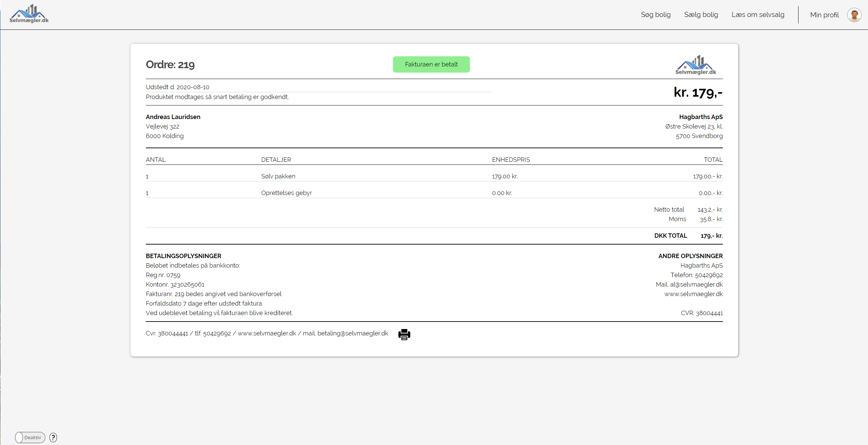The height and width of the screenshot is (445, 868).
Task: Open Læs om selvsalg link
Action: click(758, 15)
